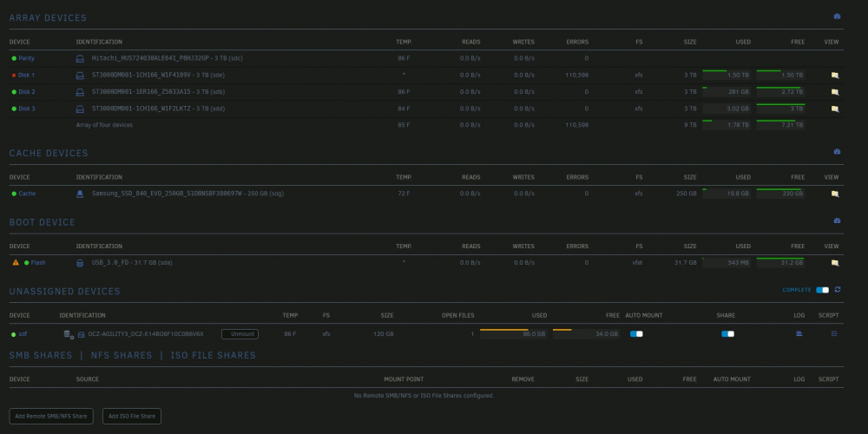The image size is (868, 434).
Task: Click the vfat filesystem label for Flash
Action: click(x=637, y=263)
